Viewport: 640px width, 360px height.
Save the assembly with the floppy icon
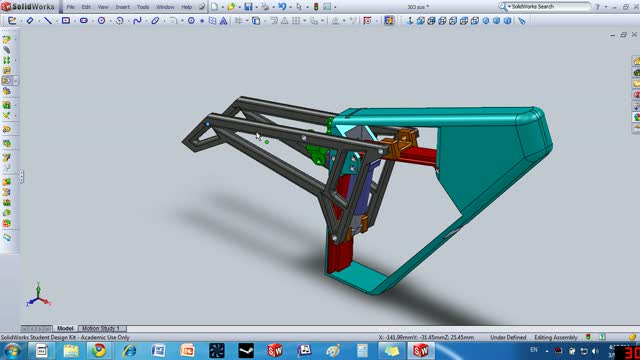click(x=248, y=7)
